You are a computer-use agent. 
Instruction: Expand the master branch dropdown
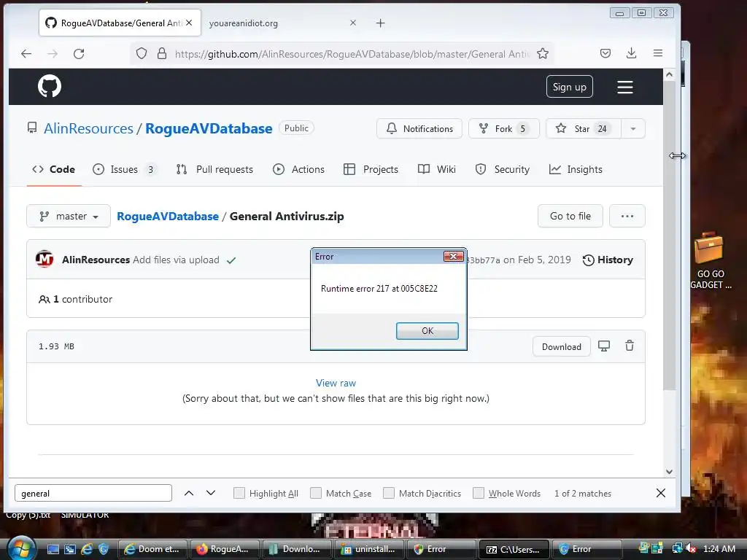click(69, 216)
